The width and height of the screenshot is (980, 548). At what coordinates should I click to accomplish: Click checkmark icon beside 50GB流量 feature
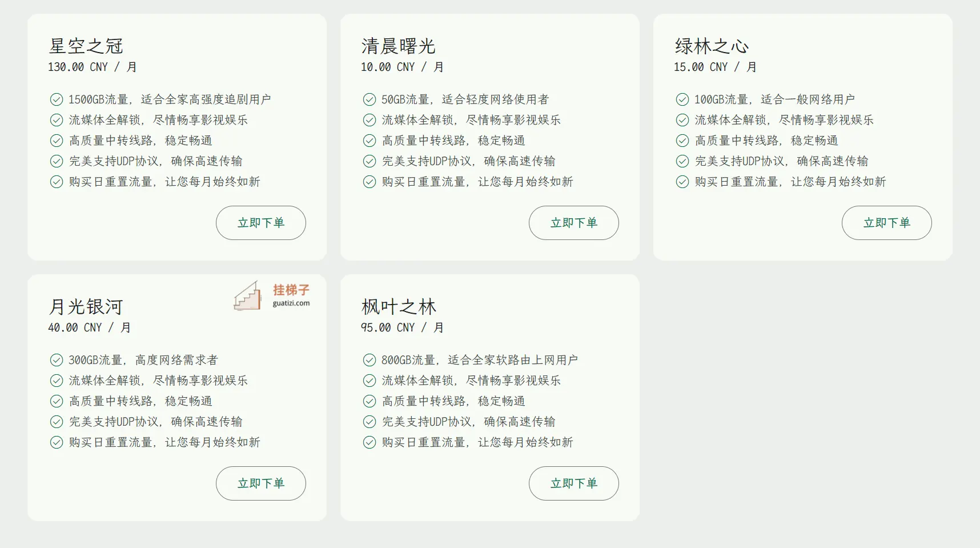click(x=369, y=99)
